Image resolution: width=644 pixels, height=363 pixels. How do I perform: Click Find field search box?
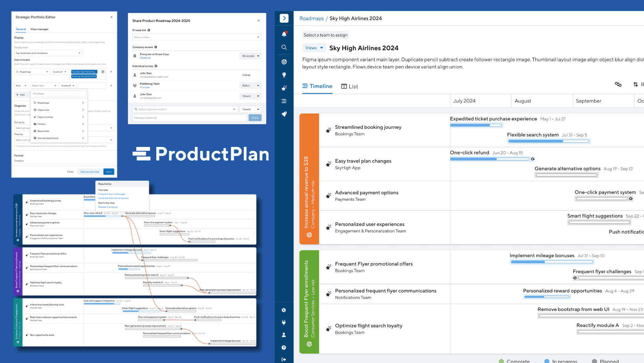coord(59,94)
